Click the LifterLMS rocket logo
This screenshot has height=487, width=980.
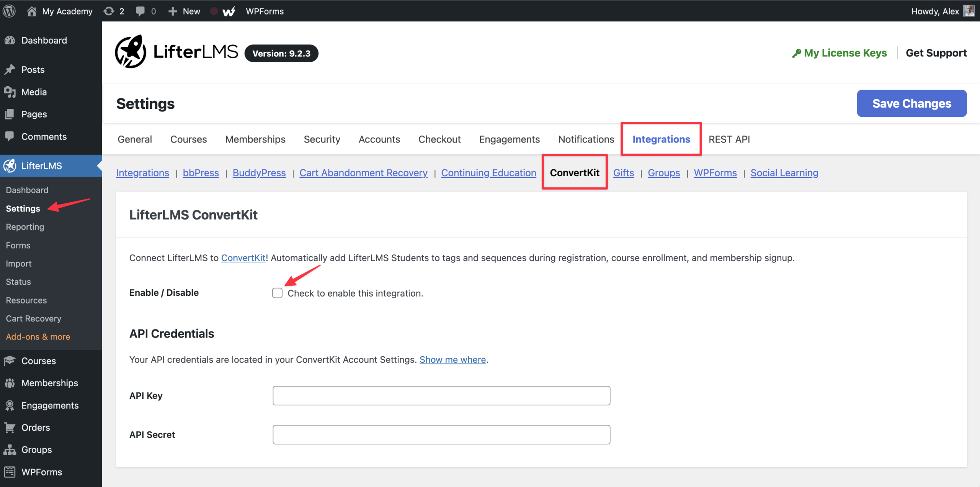131,52
